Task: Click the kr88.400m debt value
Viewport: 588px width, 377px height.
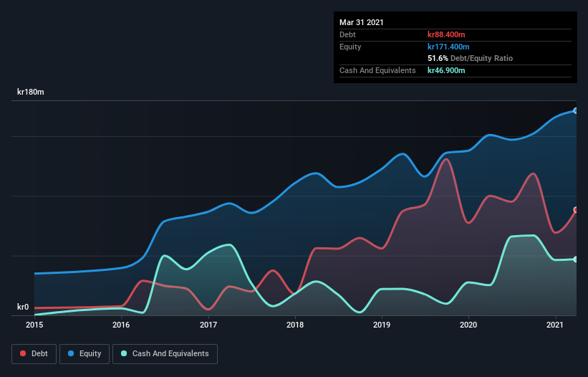Action: pyautogui.click(x=446, y=34)
